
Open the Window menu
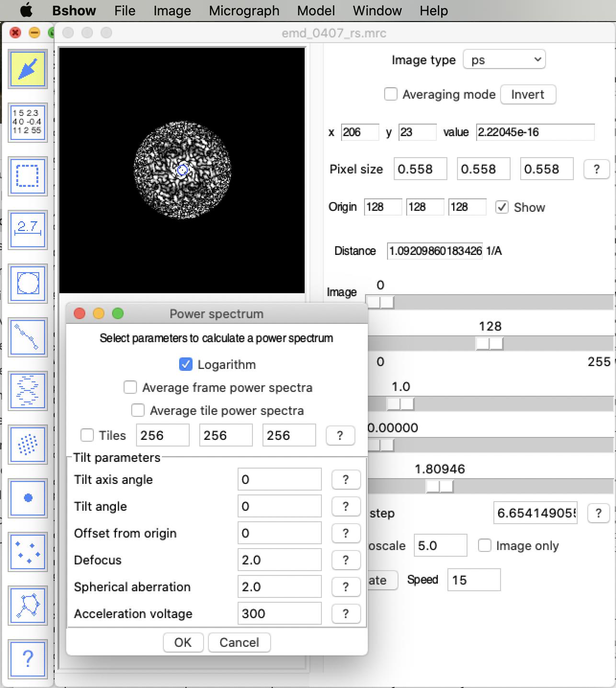pyautogui.click(x=377, y=10)
